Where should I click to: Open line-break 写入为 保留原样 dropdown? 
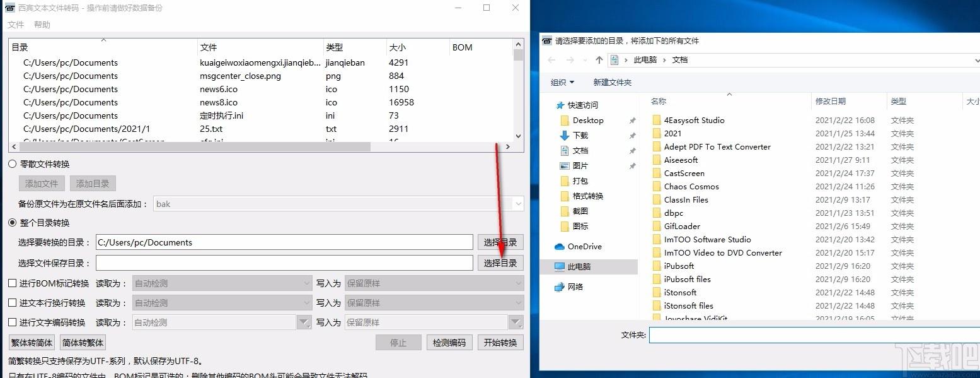click(x=434, y=303)
